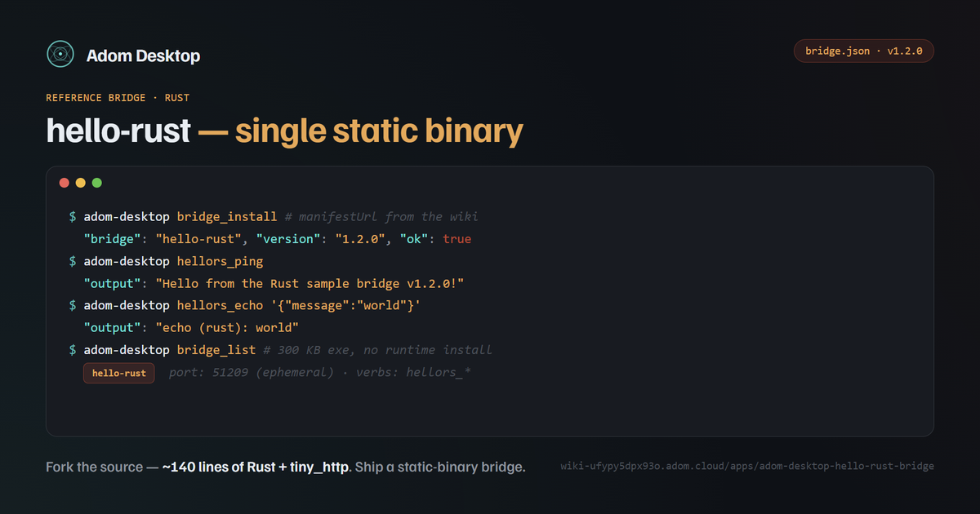Click the hello-rust heading text
980x514 pixels.
(x=118, y=131)
